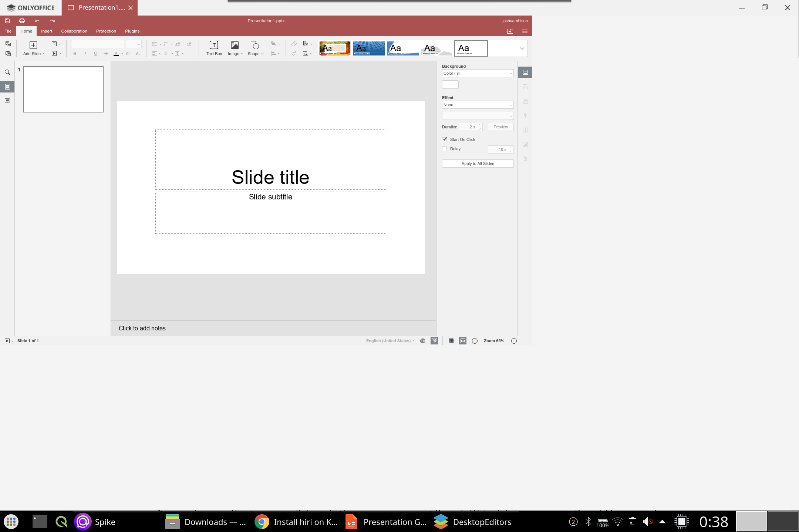This screenshot has height=532, width=799.
Task: Save the presentation with the save icon
Action: 7,21
